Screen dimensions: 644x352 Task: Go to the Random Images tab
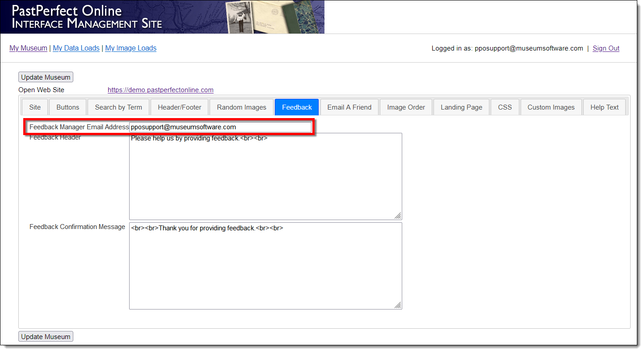click(242, 107)
